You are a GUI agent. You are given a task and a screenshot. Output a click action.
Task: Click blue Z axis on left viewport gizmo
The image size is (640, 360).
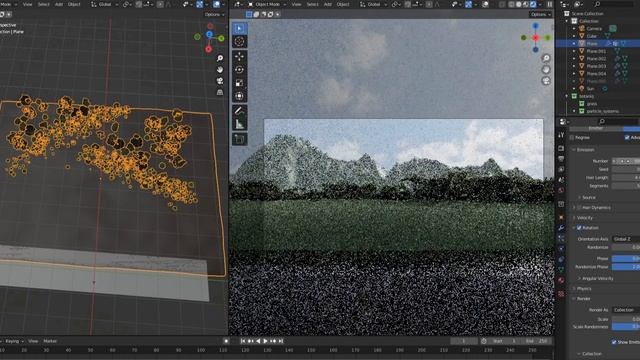tap(209, 34)
